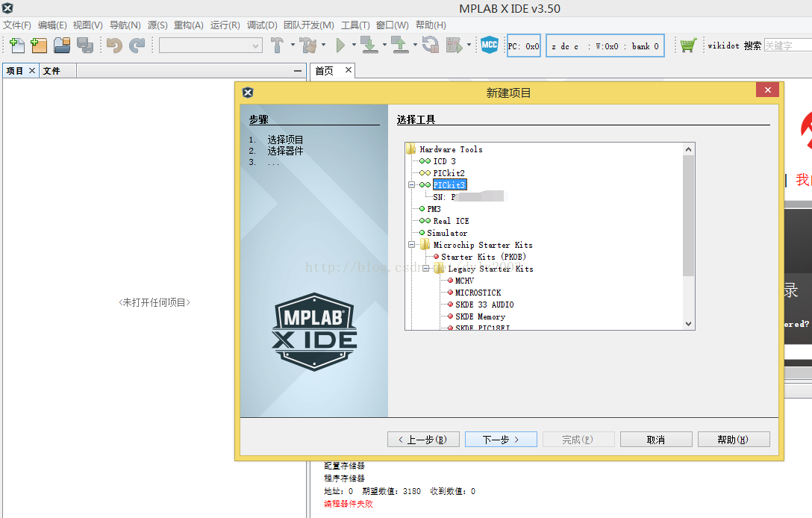Open the project configuration combo box
The image size is (812, 518).
coord(210,46)
